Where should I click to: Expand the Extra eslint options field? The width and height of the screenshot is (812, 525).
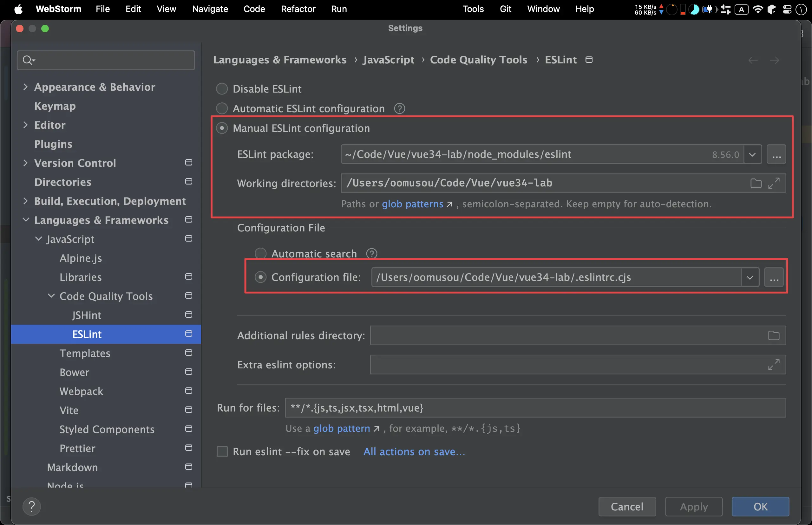pos(774,365)
